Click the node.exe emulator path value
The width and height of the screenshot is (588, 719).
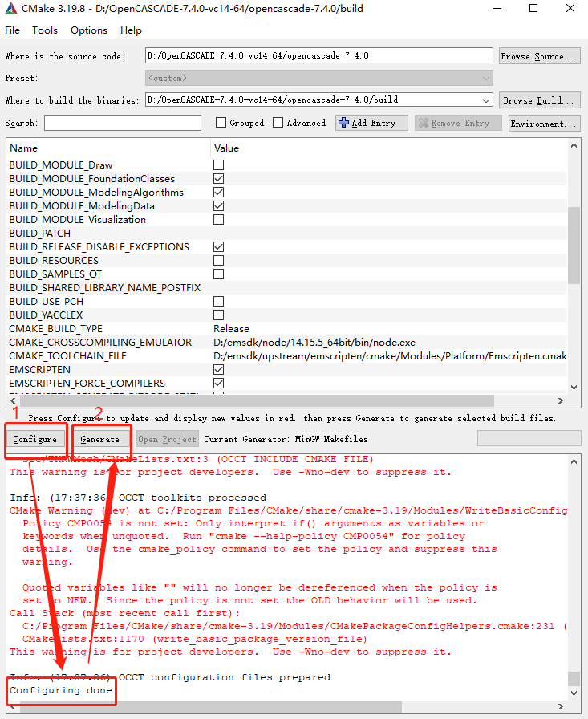(x=314, y=343)
